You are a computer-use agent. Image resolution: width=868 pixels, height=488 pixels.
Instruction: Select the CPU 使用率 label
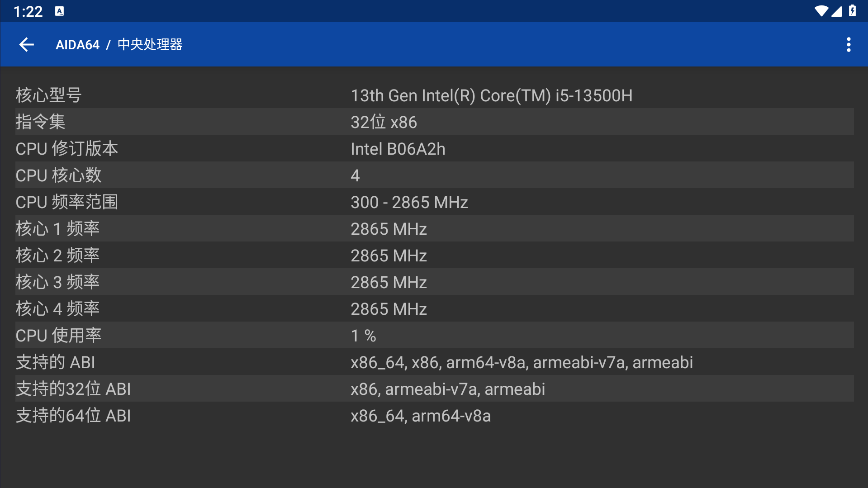coord(58,336)
